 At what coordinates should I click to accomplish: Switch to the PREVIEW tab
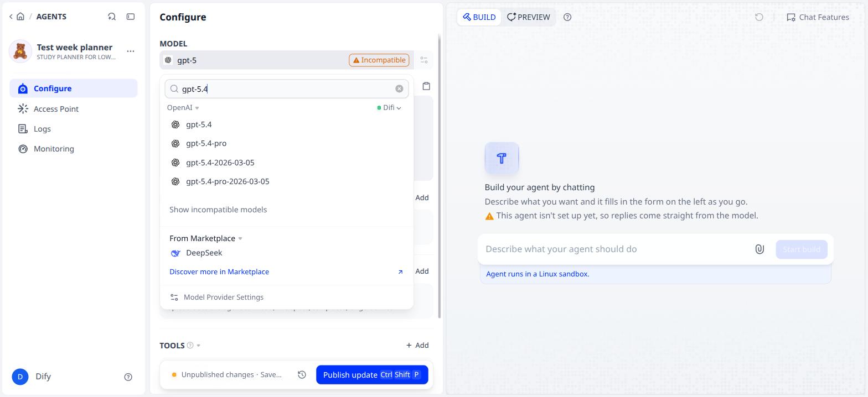coord(528,17)
